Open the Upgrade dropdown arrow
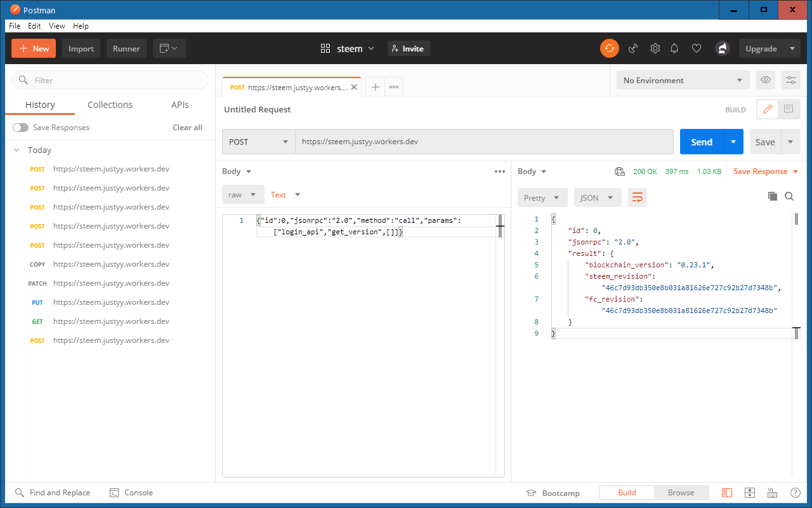 point(792,48)
